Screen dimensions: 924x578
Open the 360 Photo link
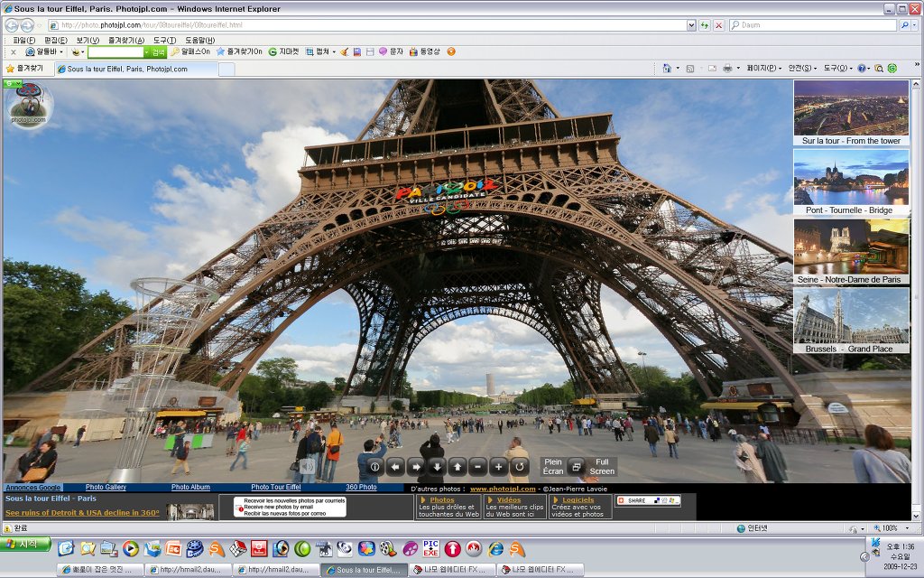point(361,487)
